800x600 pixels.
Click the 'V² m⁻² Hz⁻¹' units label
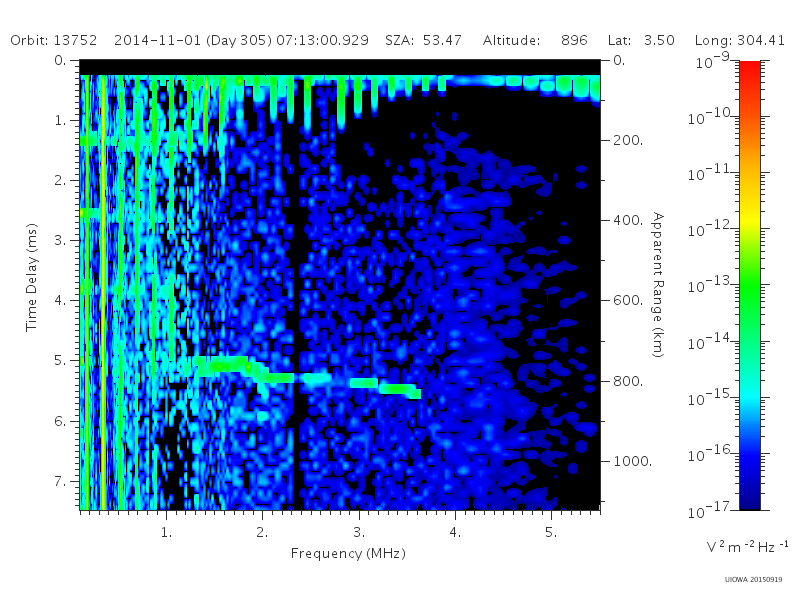pos(747,546)
